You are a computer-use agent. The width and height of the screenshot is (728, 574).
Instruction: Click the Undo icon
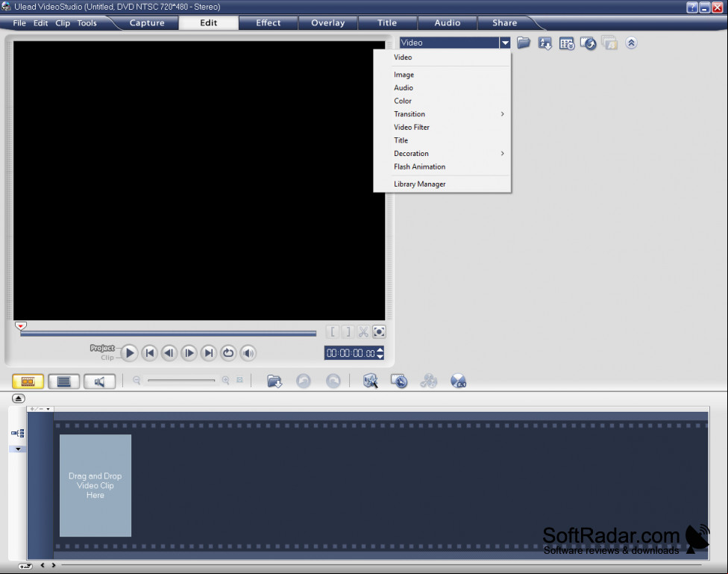303,381
